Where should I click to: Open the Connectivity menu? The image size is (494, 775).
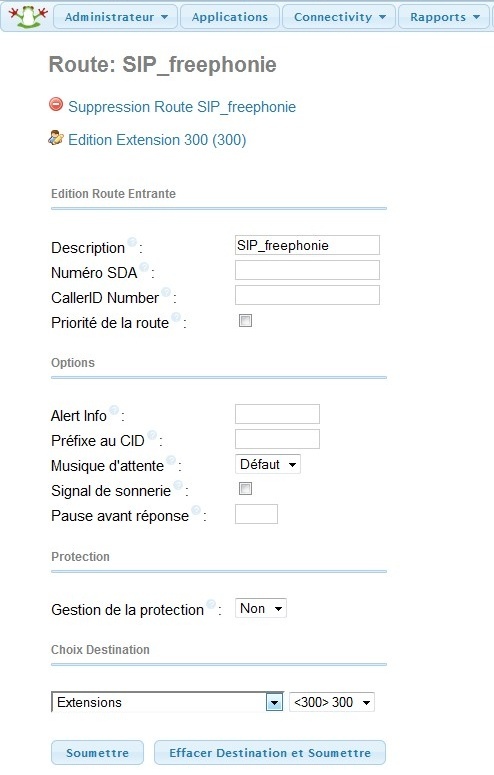(x=339, y=17)
